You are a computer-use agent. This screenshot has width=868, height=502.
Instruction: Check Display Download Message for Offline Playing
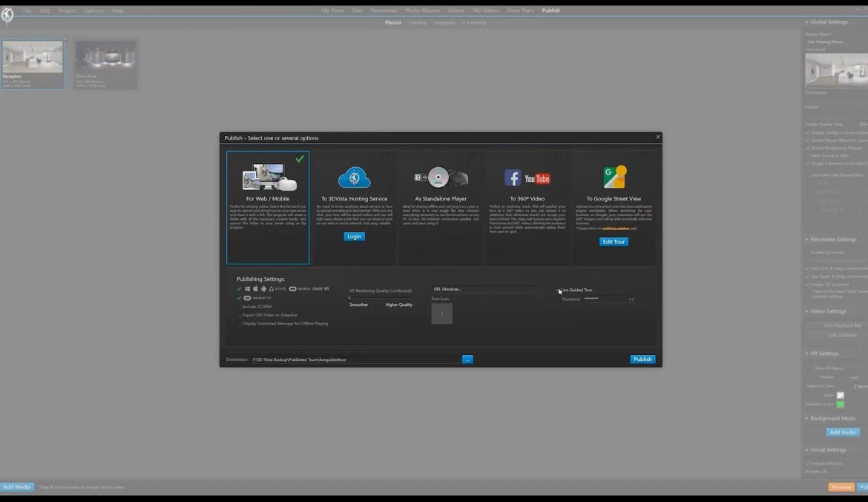[239, 323]
